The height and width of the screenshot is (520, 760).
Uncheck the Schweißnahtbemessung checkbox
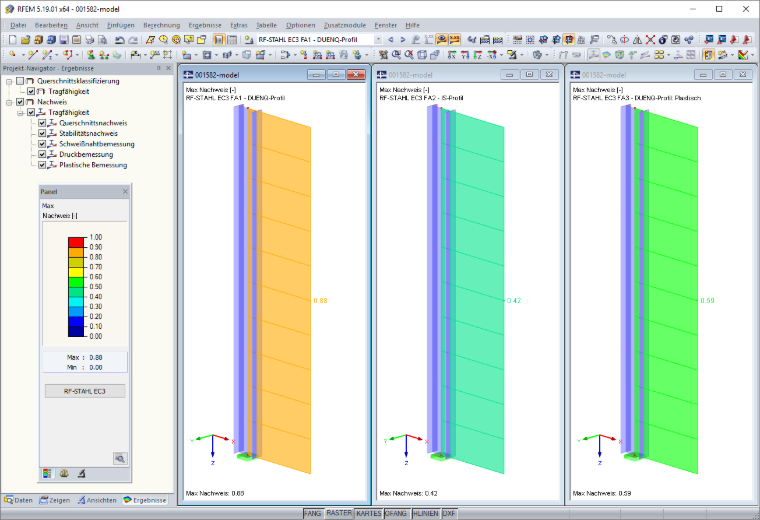[42, 144]
